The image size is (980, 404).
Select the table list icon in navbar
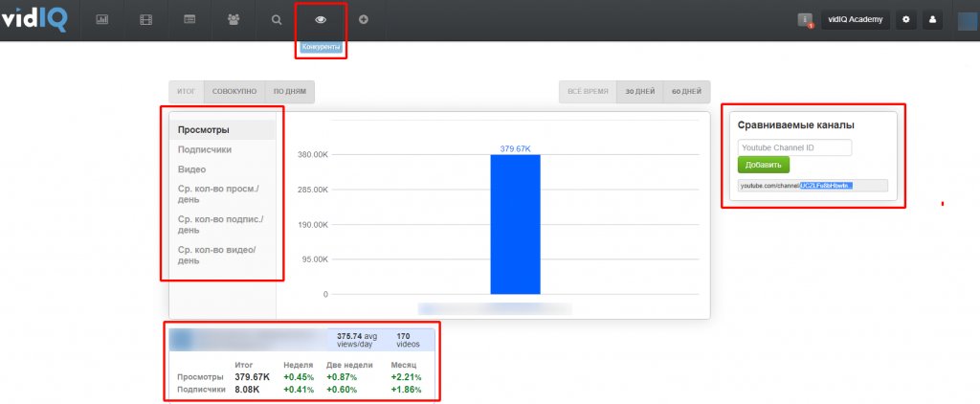coord(189,19)
